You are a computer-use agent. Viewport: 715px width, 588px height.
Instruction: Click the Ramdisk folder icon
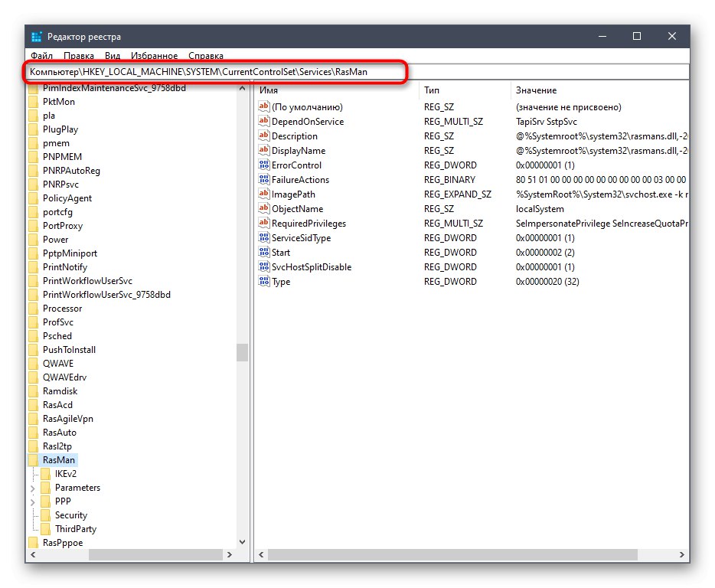pos(33,391)
